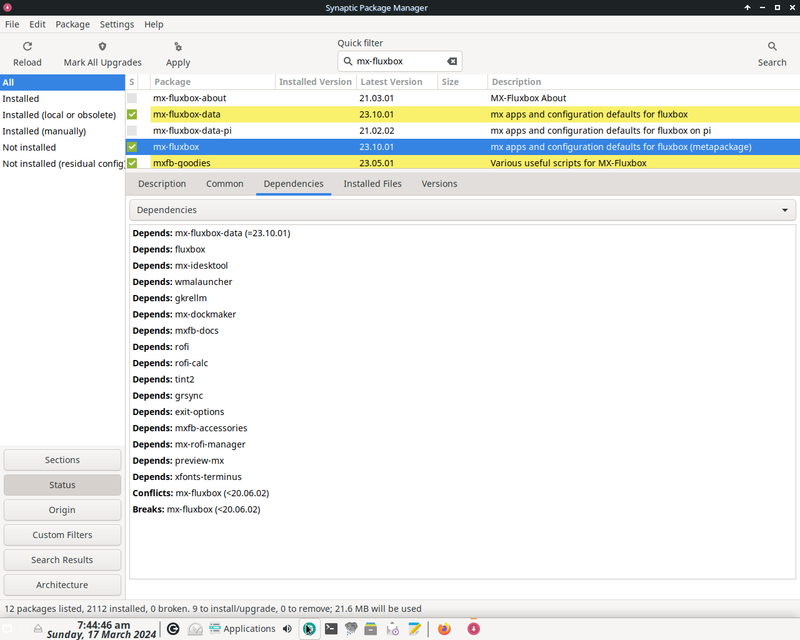Sort by the Size column header

462,82
